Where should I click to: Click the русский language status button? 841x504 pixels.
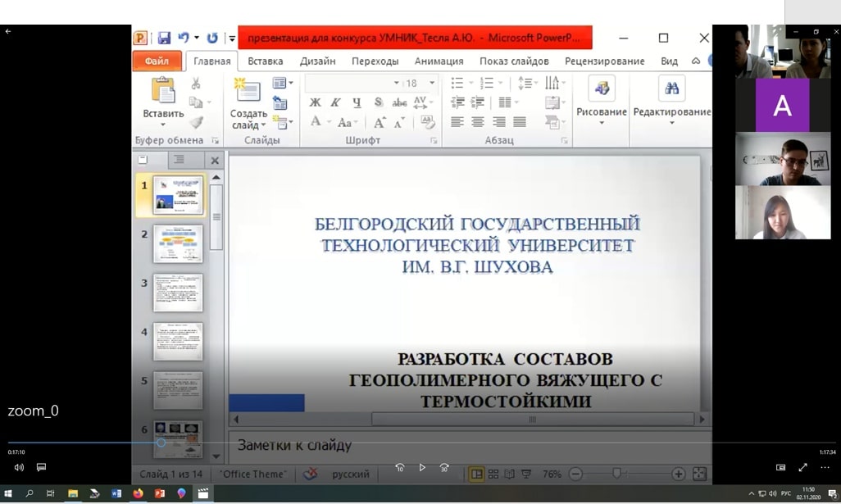[x=350, y=474]
